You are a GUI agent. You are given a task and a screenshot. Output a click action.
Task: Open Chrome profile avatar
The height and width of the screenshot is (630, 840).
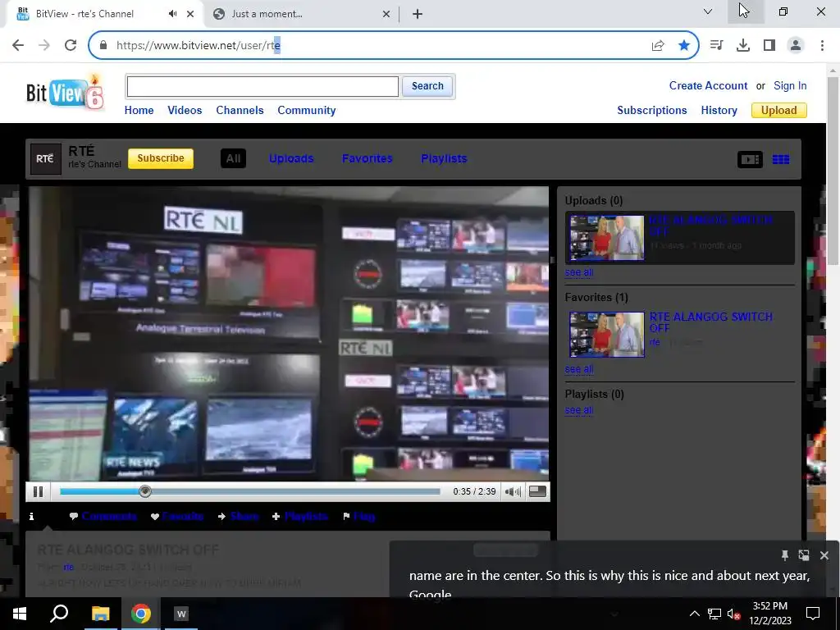click(796, 45)
